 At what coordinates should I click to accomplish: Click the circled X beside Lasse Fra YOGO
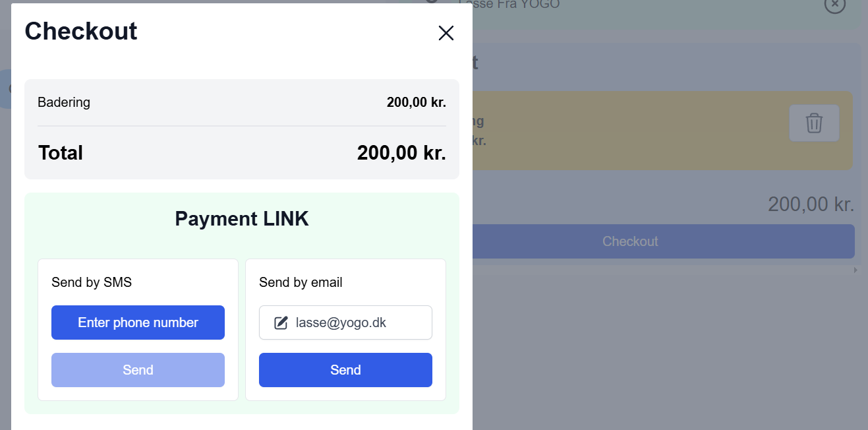(x=834, y=5)
